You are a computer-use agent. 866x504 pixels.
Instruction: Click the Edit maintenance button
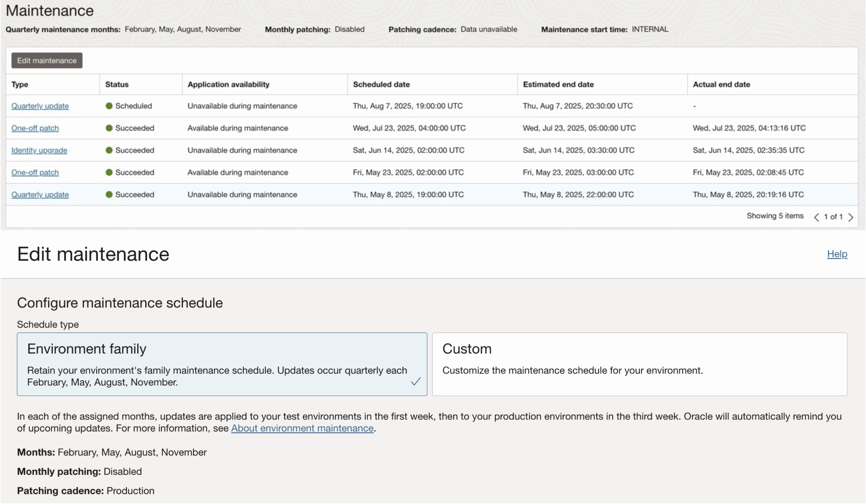click(47, 60)
